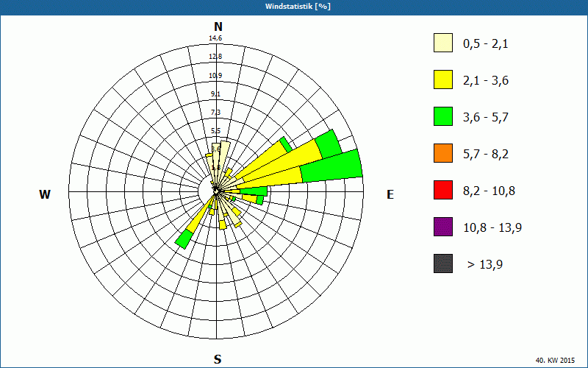
Task: Click the N compass label
Action: pyautogui.click(x=218, y=27)
